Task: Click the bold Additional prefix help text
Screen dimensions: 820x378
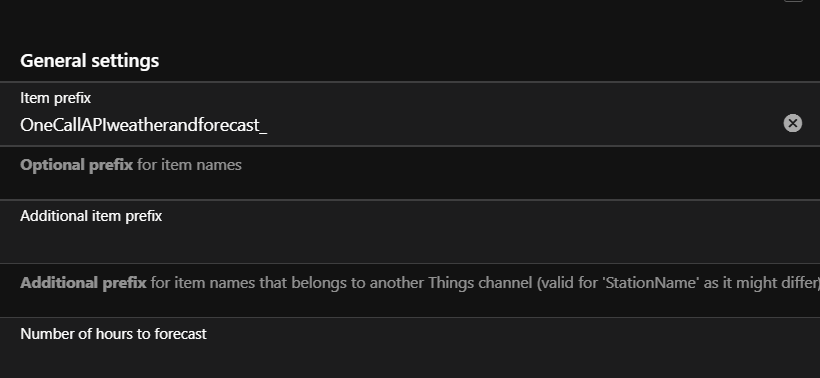Action: [83, 283]
